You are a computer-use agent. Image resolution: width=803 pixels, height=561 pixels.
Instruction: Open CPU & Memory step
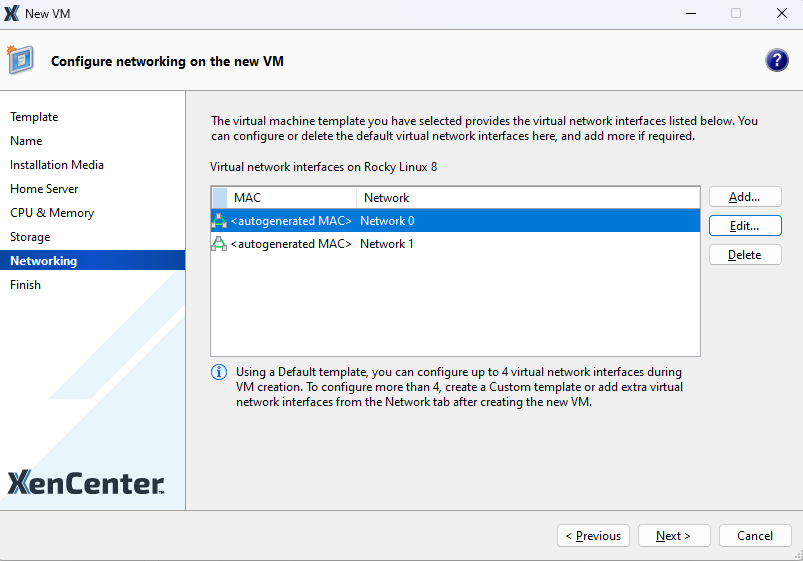point(52,213)
